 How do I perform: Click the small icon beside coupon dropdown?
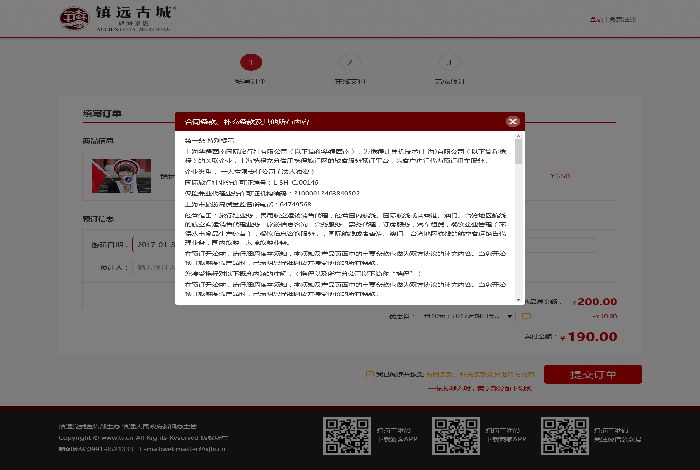pos(526,317)
